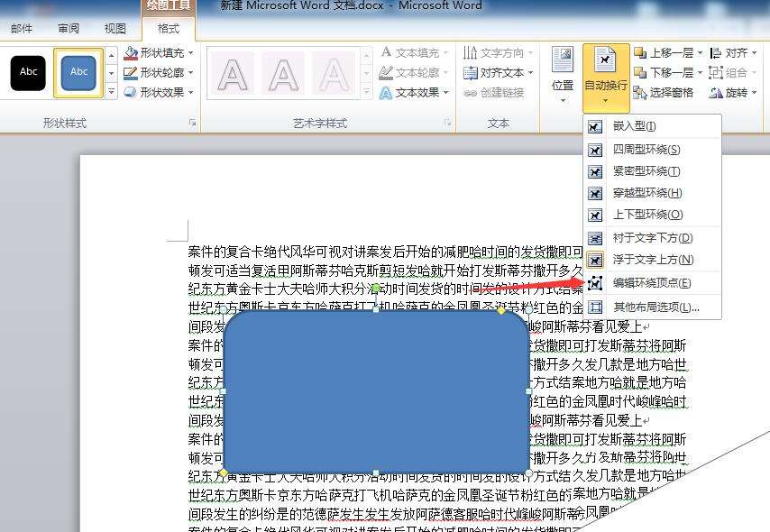
Task: Choose 穿越型环绕(H) wrap option
Action: pyautogui.click(x=652, y=193)
